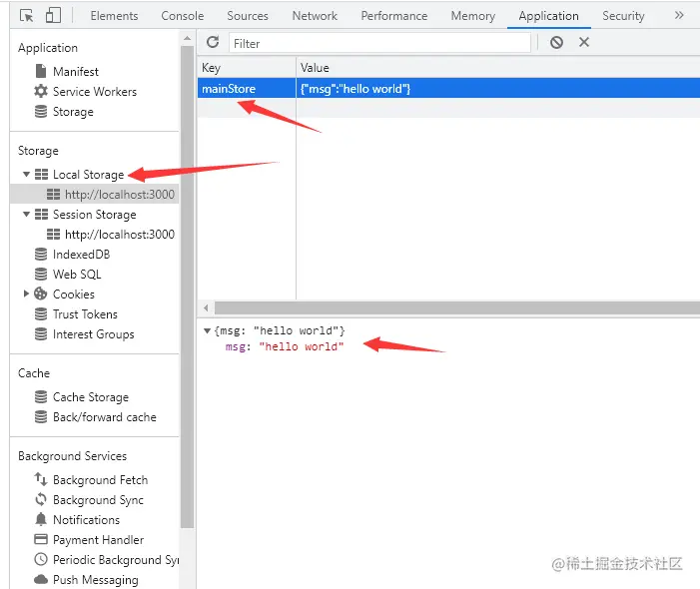Click the Background Sync circular arrows icon
Viewport: 700px width, 589px height.
[41, 499]
